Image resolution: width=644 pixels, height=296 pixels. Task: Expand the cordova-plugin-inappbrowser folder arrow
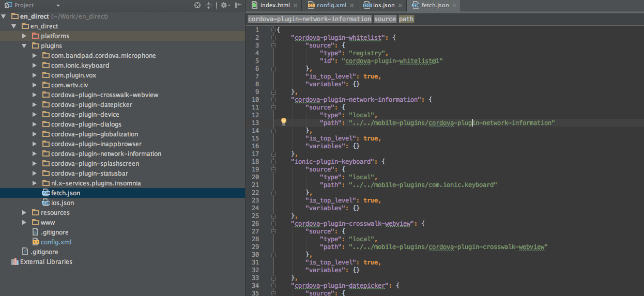(35, 144)
